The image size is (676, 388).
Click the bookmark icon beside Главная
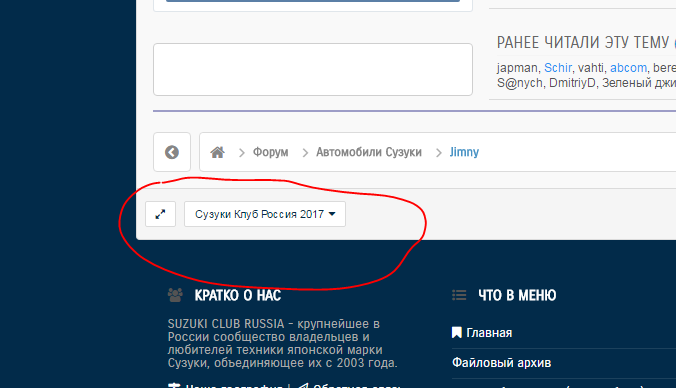[x=457, y=332]
